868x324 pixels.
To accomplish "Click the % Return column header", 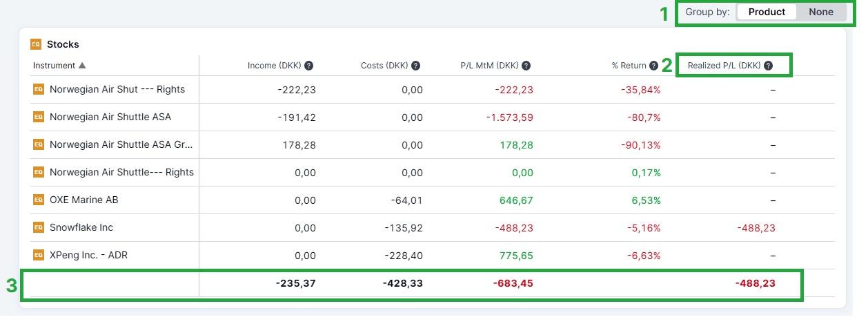I will click(628, 66).
